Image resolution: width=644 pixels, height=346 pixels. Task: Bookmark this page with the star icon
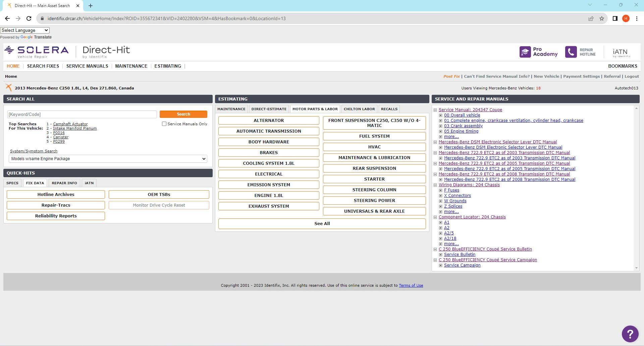pyautogui.click(x=602, y=18)
